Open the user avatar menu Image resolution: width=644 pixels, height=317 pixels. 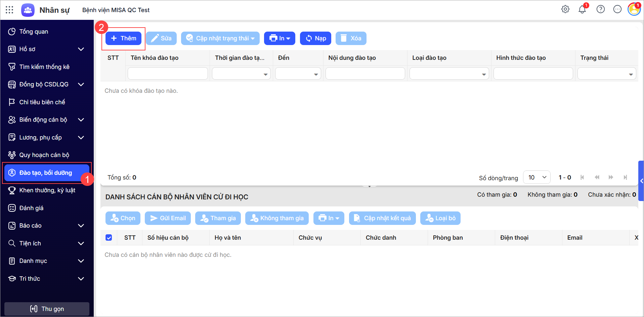pos(634,9)
